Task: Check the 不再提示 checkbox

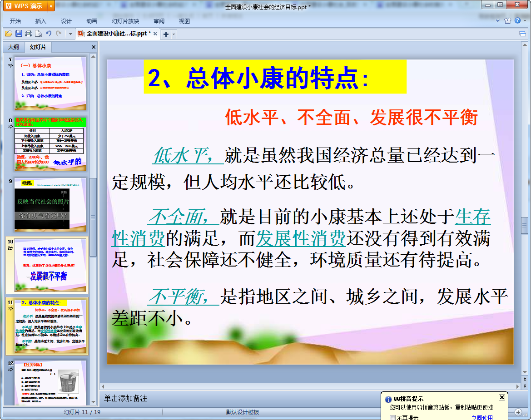Action: pyautogui.click(x=393, y=418)
